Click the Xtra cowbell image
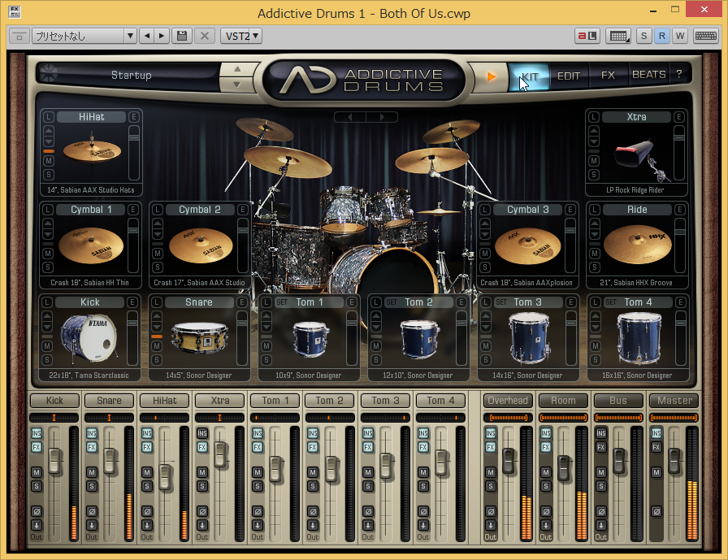Image resolution: width=728 pixels, height=560 pixels. tap(642, 158)
